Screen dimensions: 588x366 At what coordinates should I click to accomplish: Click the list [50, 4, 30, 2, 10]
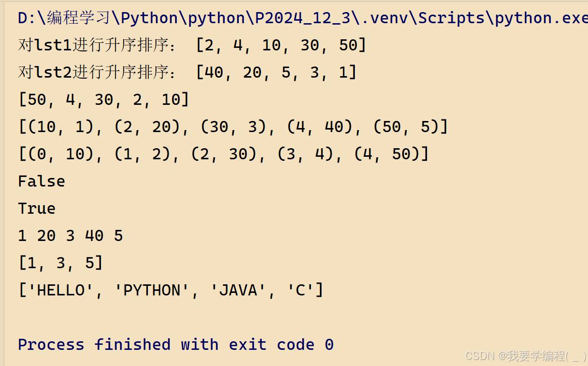[x=103, y=100]
